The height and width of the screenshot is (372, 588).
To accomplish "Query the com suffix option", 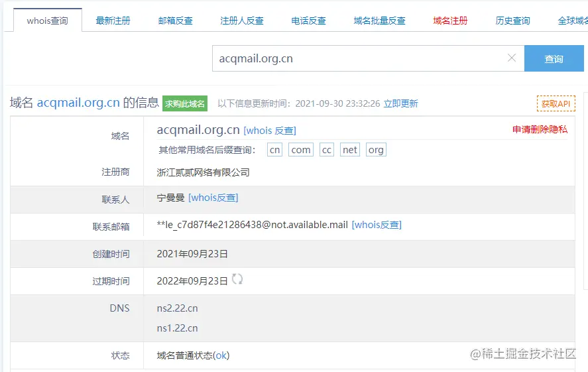I will click(301, 150).
